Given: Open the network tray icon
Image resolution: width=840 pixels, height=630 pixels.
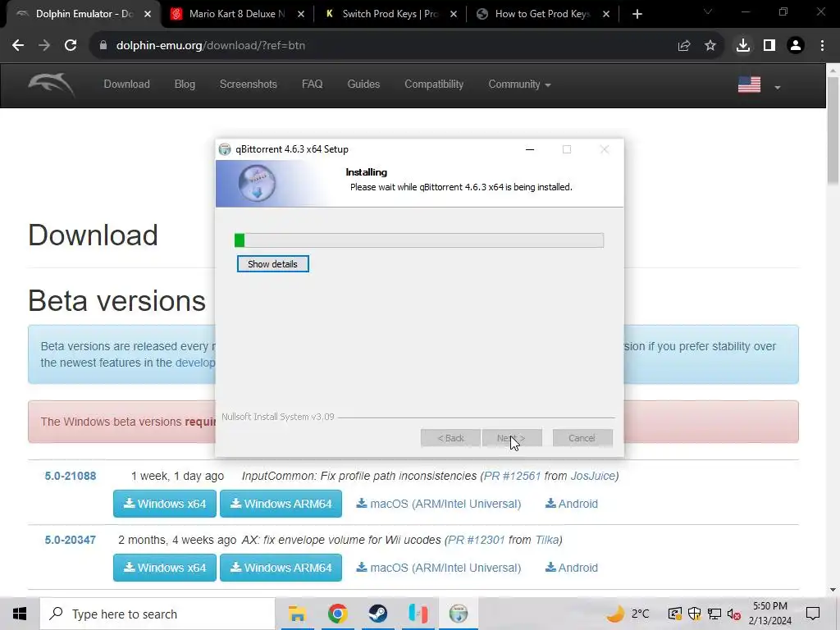Looking at the screenshot, I should [x=714, y=614].
